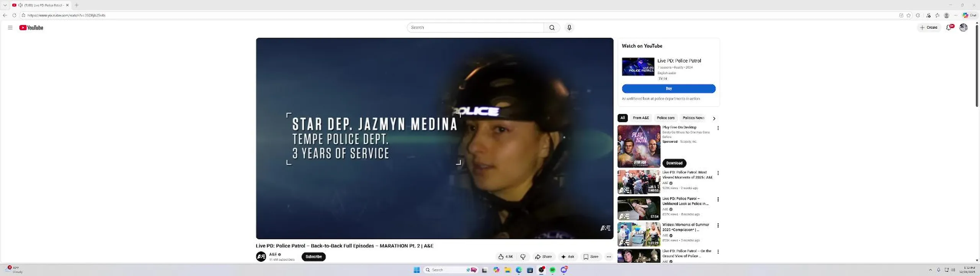
Task: Click the browser address bar URL
Action: click(66, 15)
